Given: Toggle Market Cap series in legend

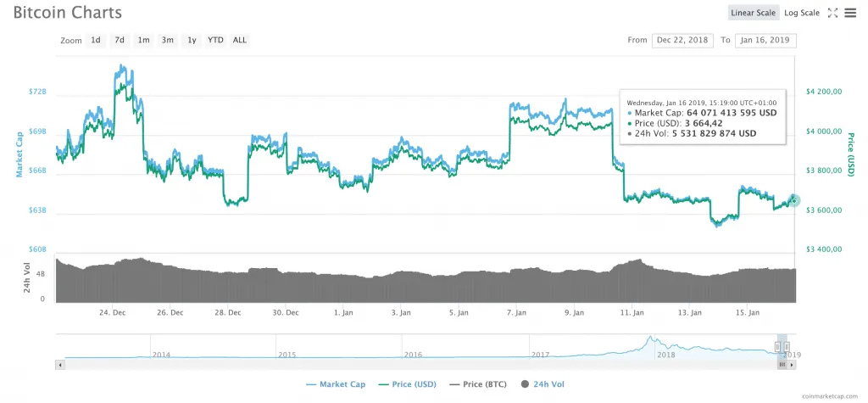Looking at the screenshot, I should click(336, 384).
